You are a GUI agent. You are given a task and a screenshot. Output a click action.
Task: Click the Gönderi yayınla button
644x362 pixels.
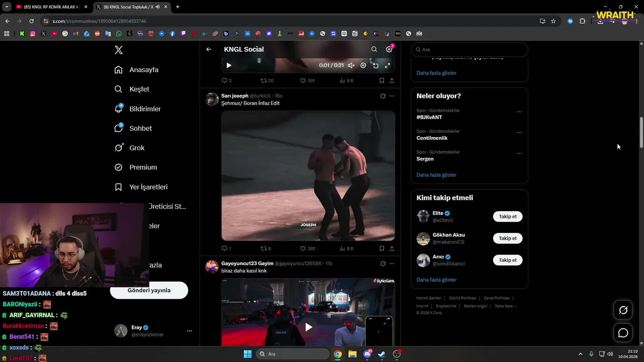(x=149, y=290)
